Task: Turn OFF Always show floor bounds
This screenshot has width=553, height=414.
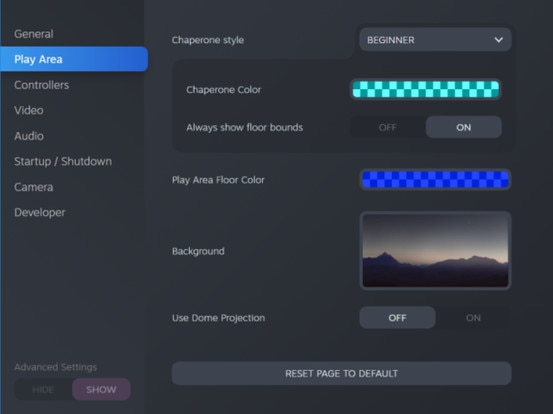Action: click(388, 127)
